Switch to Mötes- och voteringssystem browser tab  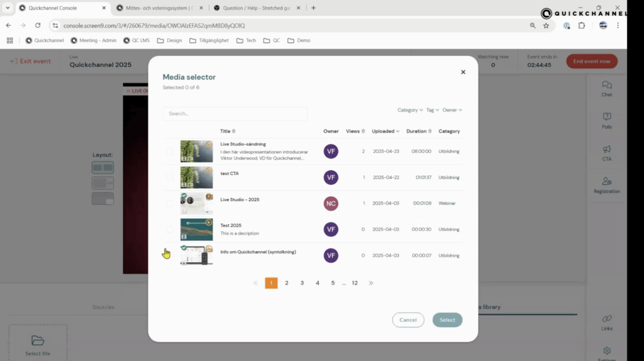pyautogui.click(x=160, y=8)
